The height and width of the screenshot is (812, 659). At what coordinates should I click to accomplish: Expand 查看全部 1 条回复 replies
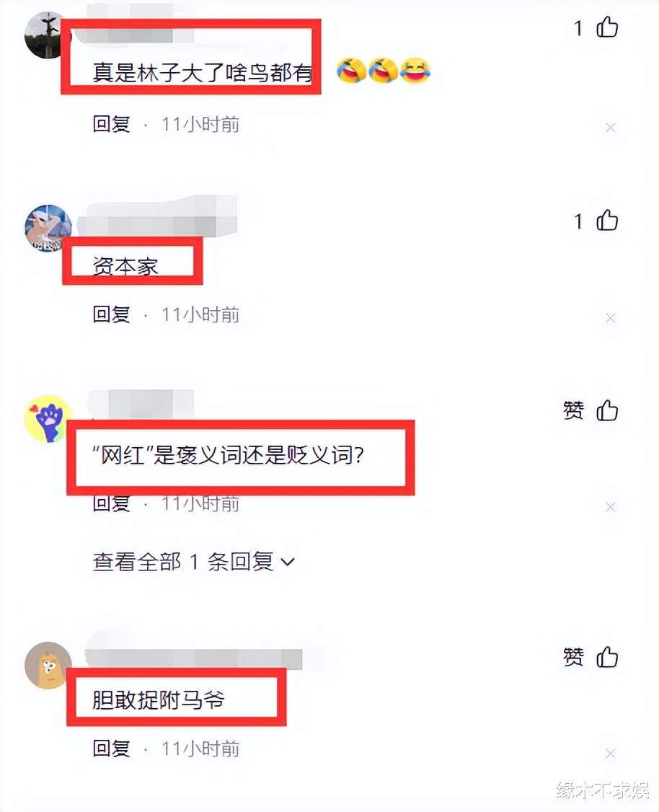click(x=193, y=562)
